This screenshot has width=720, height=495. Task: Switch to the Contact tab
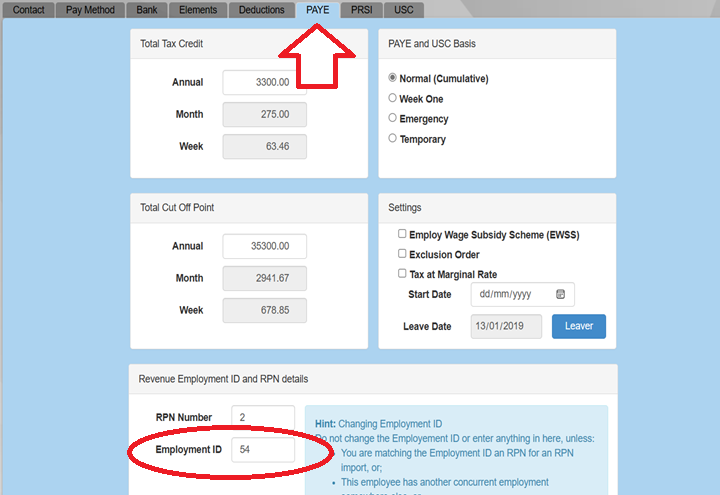pyautogui.click(x=28, y=10)
